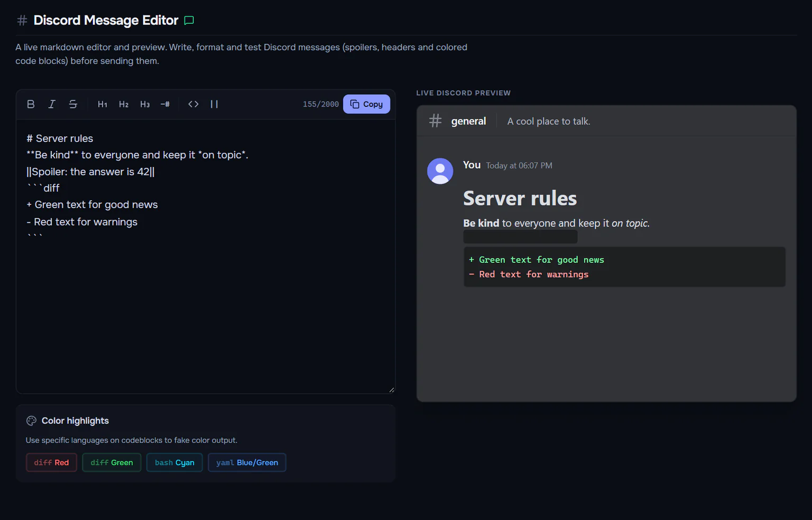Click the "Be kind to everyone" preview sentence

[556, 223]
